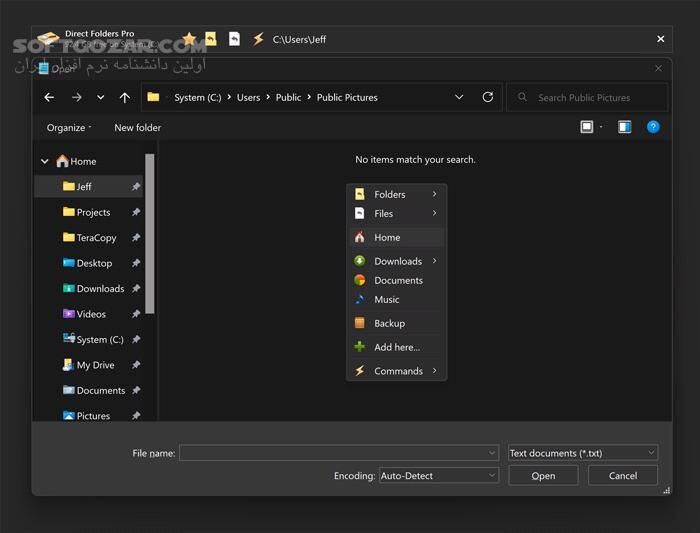Image resolution: width=700 pixels, height=533 pixels.
Task: Click the Direct Folders Pro favorites star icon
Action: click(189, 39)
